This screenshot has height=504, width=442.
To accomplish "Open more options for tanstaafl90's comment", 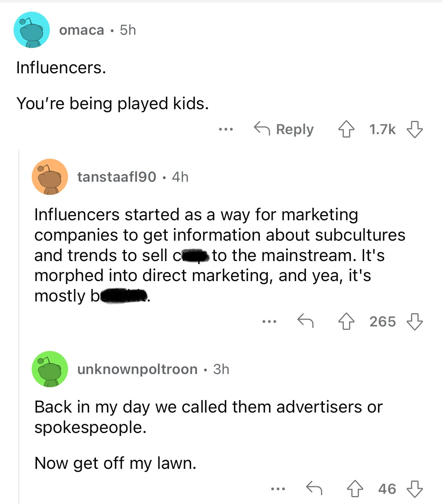I will [x=269, y=322].
